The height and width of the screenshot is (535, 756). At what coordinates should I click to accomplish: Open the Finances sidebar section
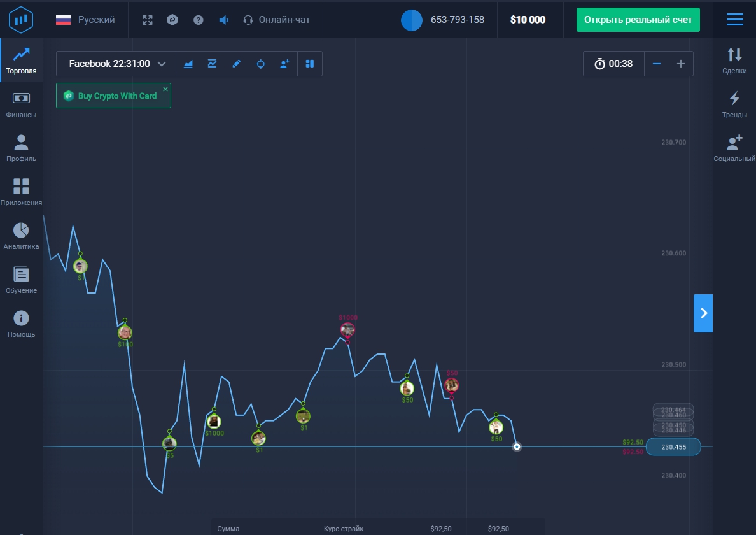click(21, 105)
